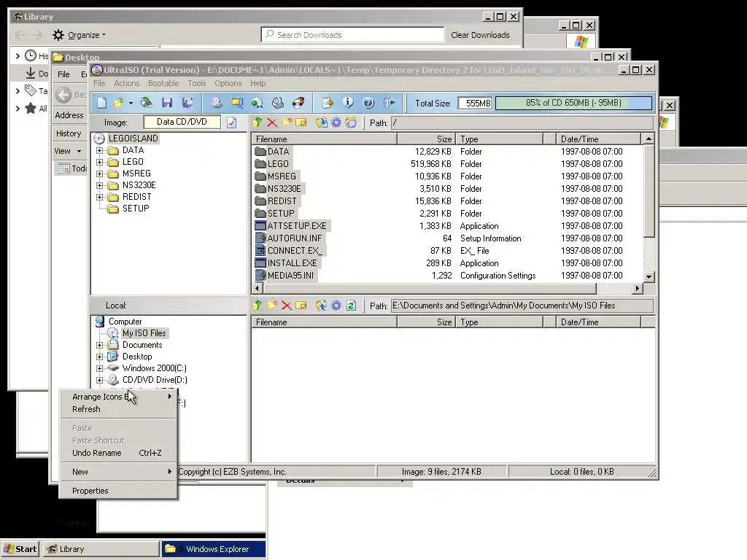
Task: Click the Register/order toolbar icon
Action: [328, 103]
